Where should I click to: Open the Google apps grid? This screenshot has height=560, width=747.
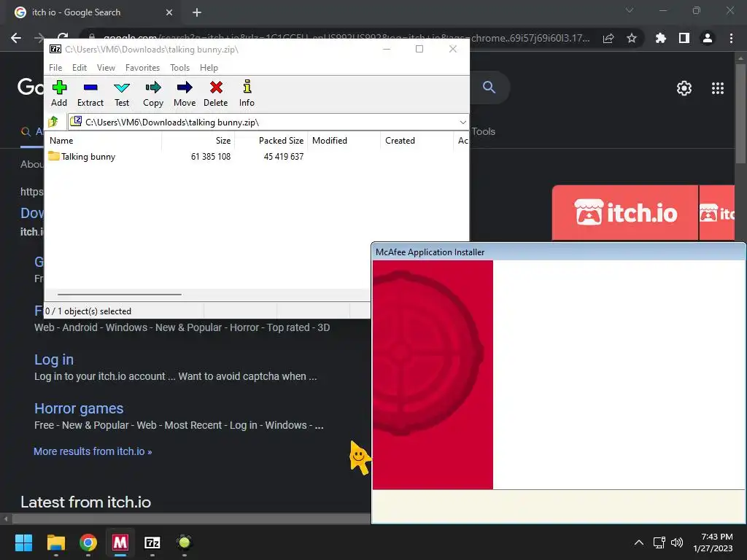(x=718, y=88)
